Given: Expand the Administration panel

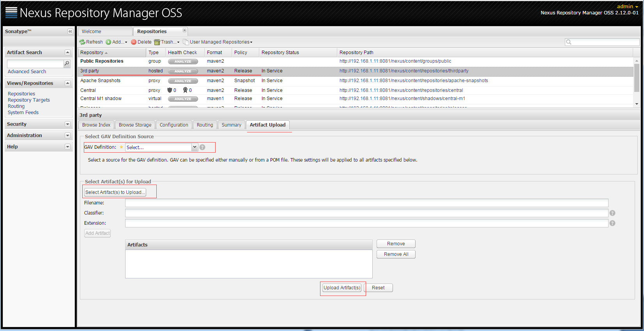Looking at the screenshot, I should click(67, 136).
